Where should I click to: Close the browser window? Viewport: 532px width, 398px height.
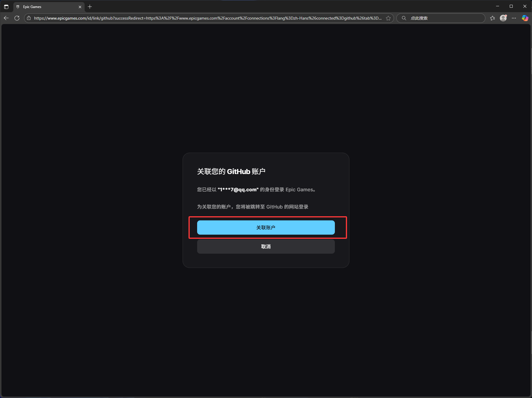[525, 6]
